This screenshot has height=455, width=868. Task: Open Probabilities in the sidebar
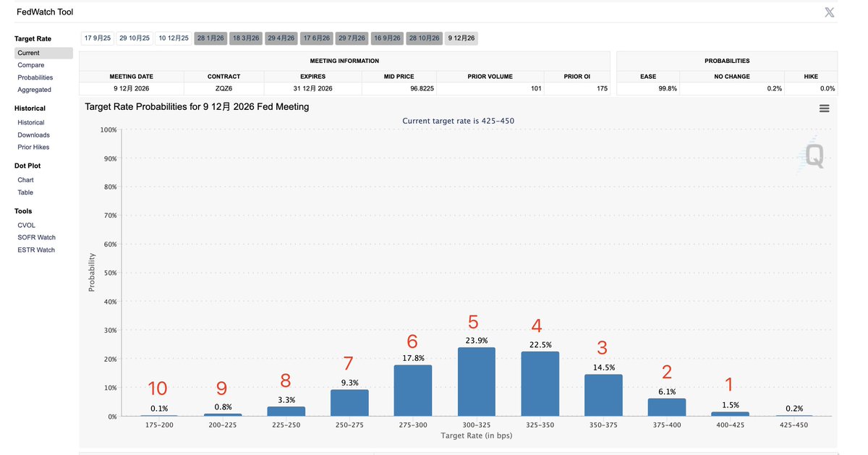point(35,77)
